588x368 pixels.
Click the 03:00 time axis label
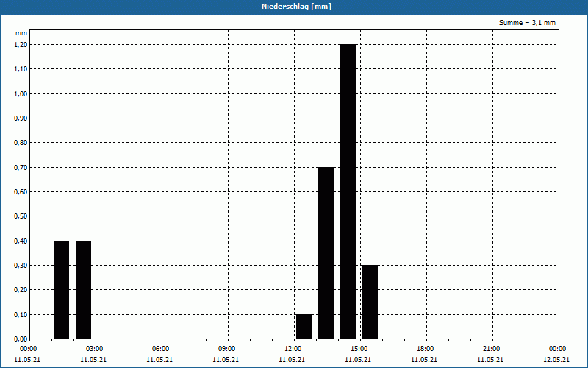pos(95,349)
